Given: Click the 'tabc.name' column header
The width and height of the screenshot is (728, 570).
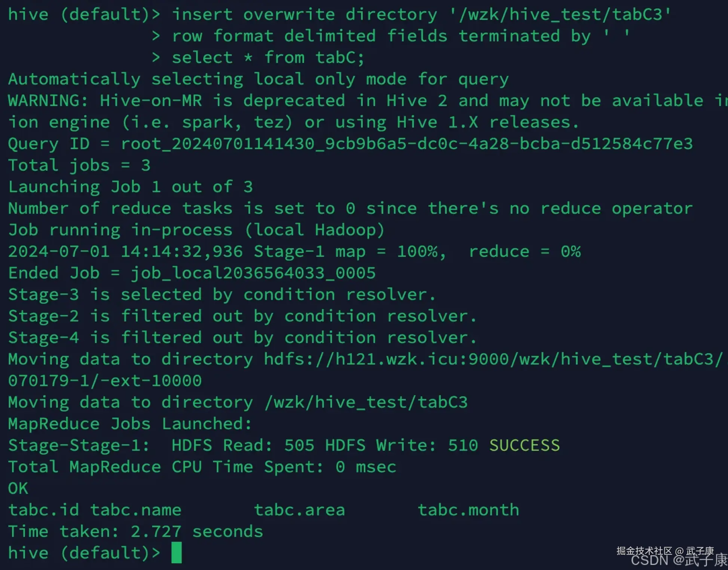Looking at the screenshot, I should click(x=136, y=510).
